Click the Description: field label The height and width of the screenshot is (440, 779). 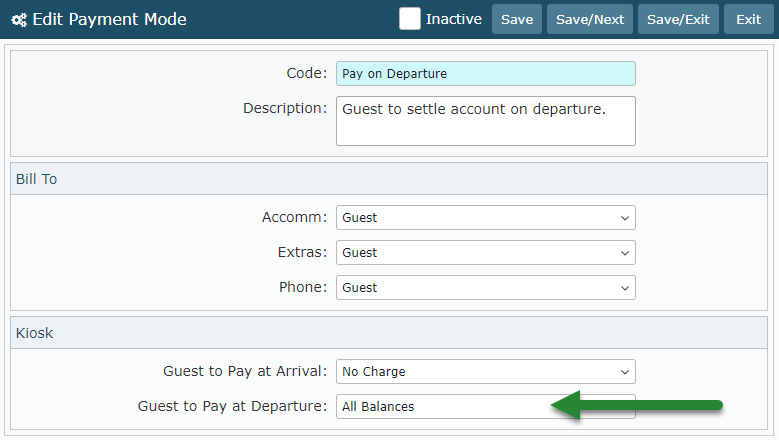(x=285, y=107)
